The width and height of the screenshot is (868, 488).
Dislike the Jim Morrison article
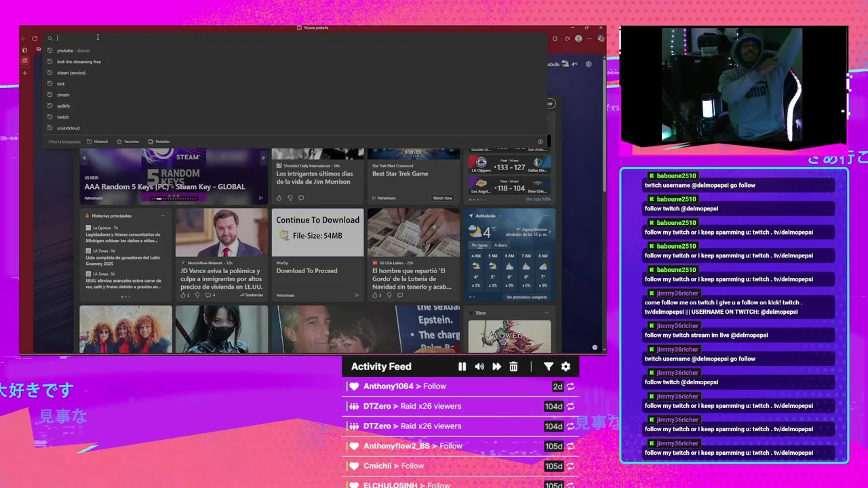tap(290, 198)
